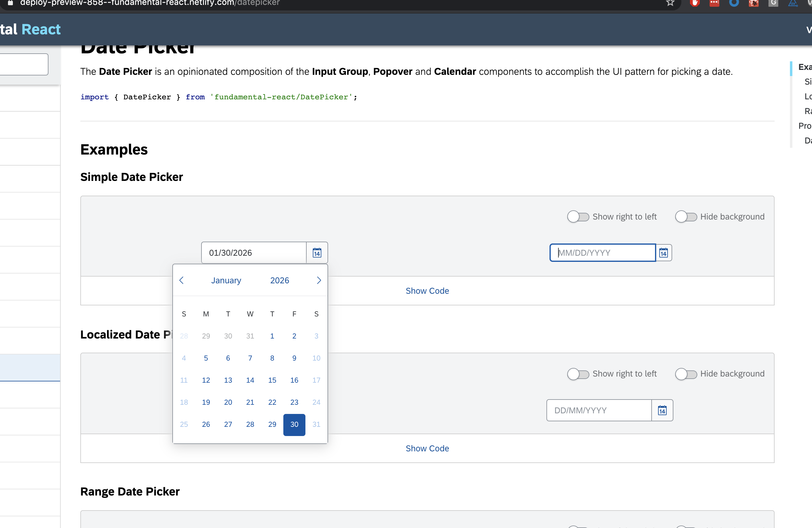The width and height of the screenshot is (812, 528).
Task: Select January 19 in calendar
Action: [206, 402]
